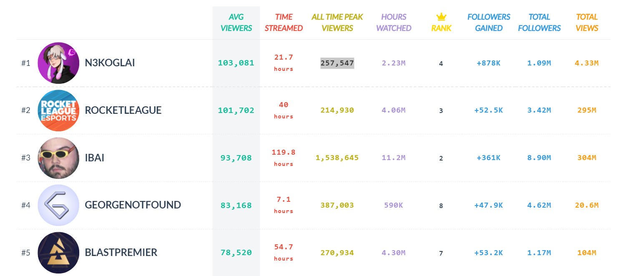The image size is (644, 276).
Task: Sort by All Time Peak Viewers
Action: (x=337, y=23)
